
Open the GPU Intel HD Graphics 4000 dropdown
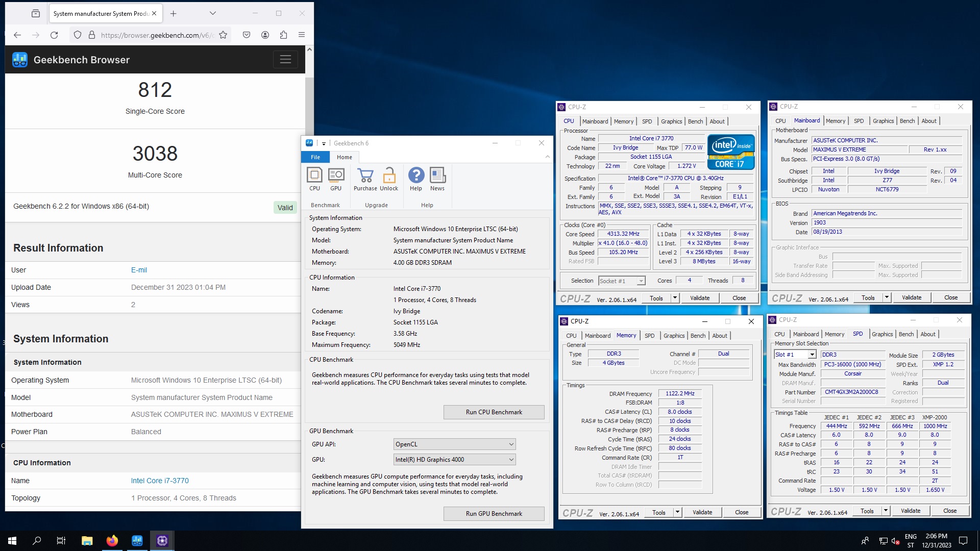(x=455, y=460)
